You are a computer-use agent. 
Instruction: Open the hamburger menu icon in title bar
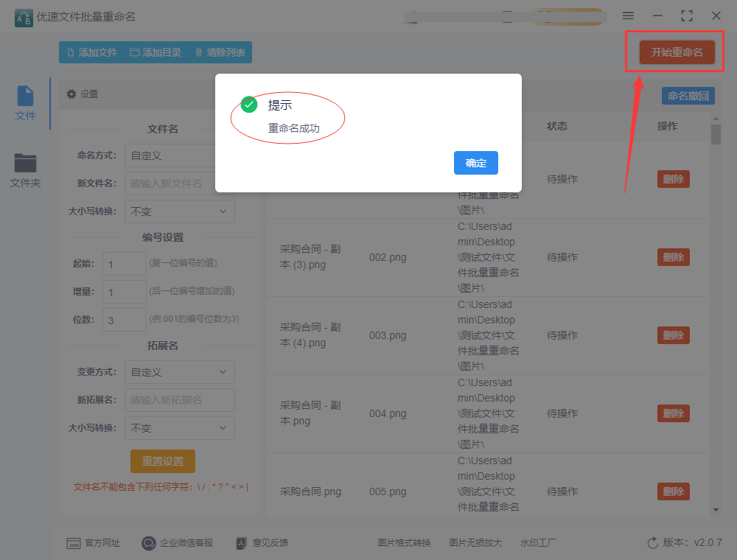coord(628,15)
